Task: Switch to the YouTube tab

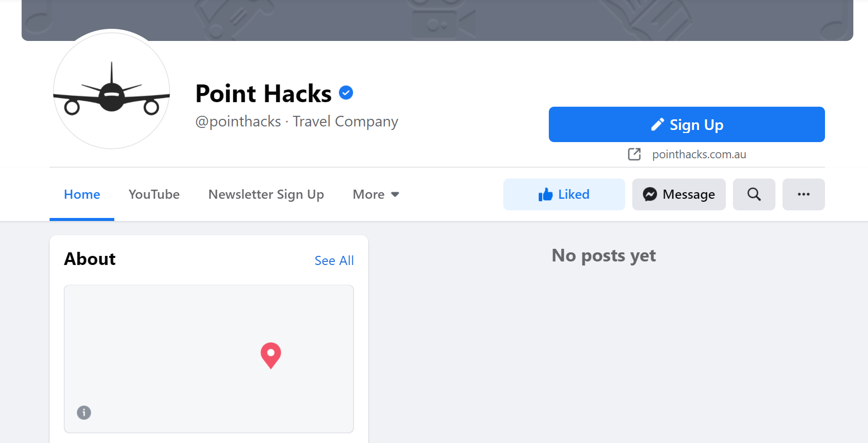Action: [x=154, y=194]
